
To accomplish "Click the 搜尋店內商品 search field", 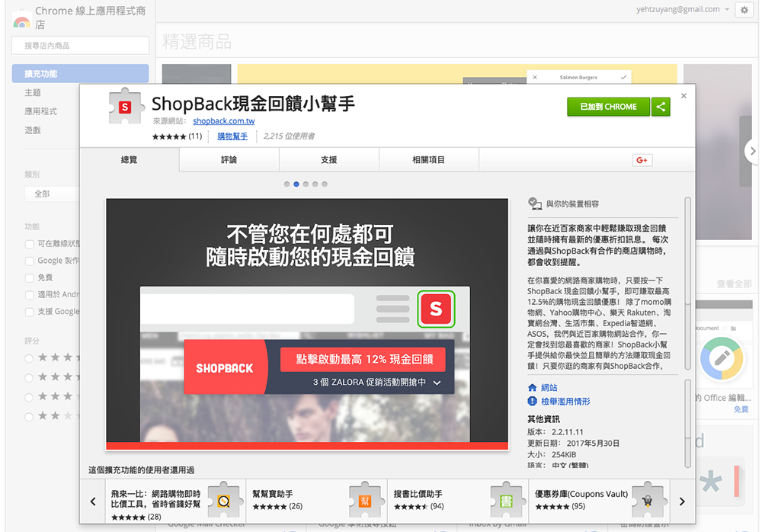I will pyautogui.click(x=80, y=46).
